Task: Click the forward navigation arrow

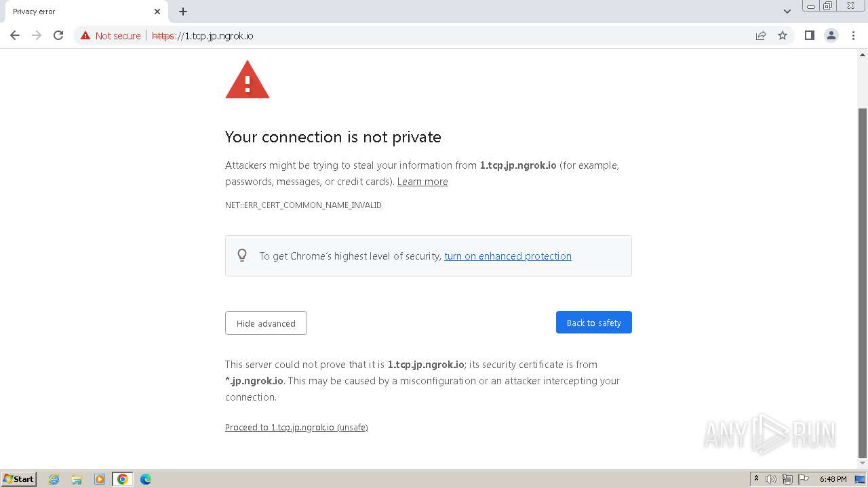Action: coord(37,35)
